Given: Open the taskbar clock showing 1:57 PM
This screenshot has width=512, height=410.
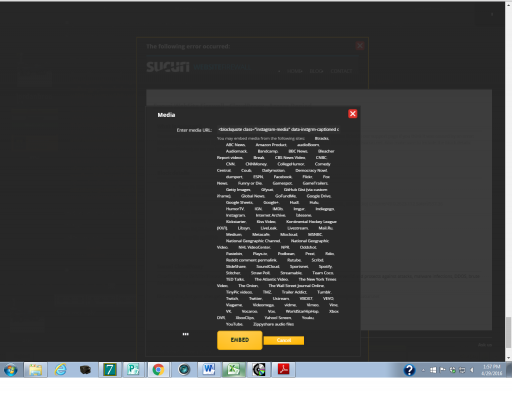Looking at the screenshot, I should 492,370.
